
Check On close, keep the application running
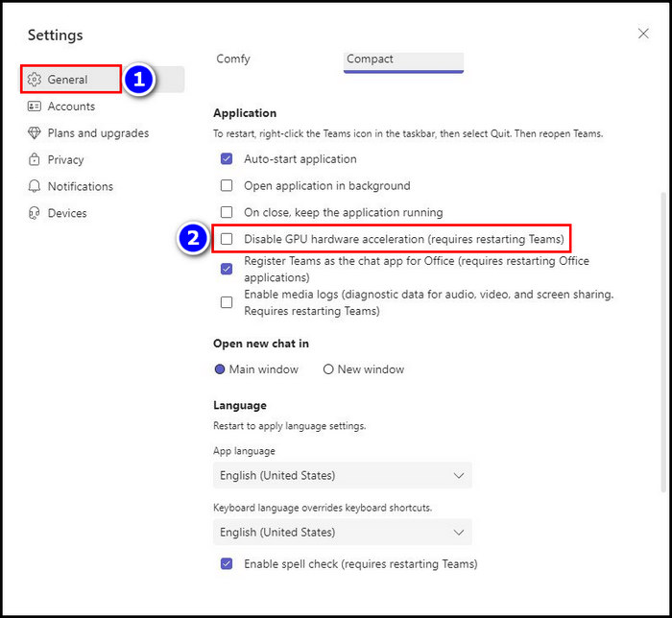227,212
